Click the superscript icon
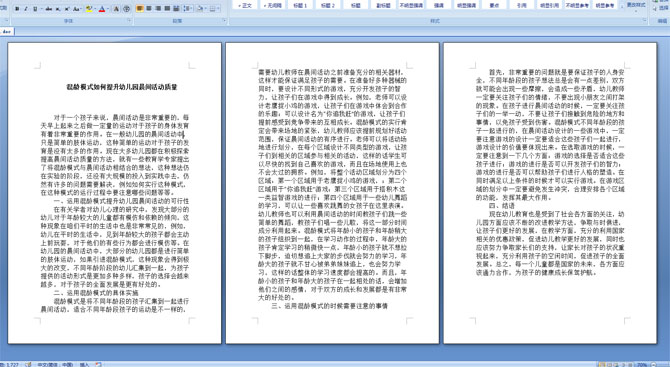 point(67,9)
